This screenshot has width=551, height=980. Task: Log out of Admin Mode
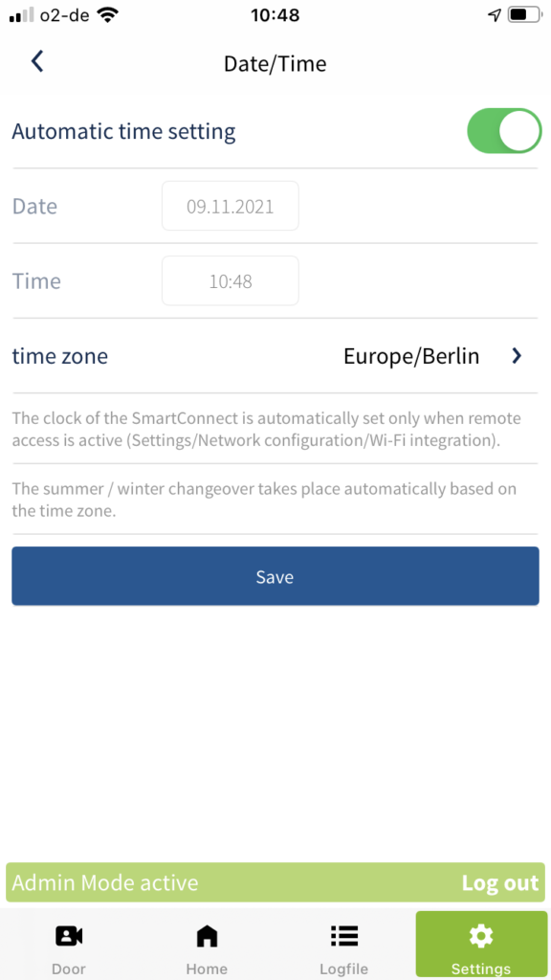point(499,882)
